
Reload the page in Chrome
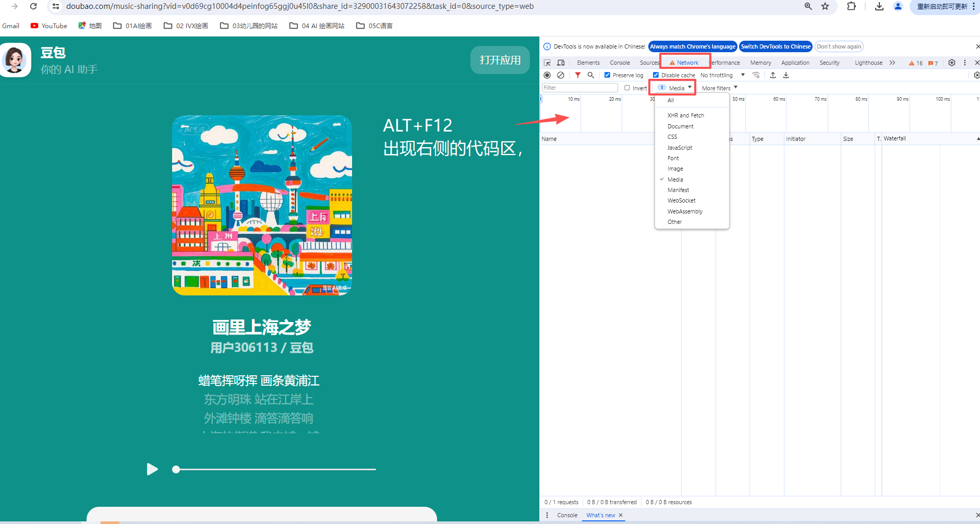tap(33, 6)
